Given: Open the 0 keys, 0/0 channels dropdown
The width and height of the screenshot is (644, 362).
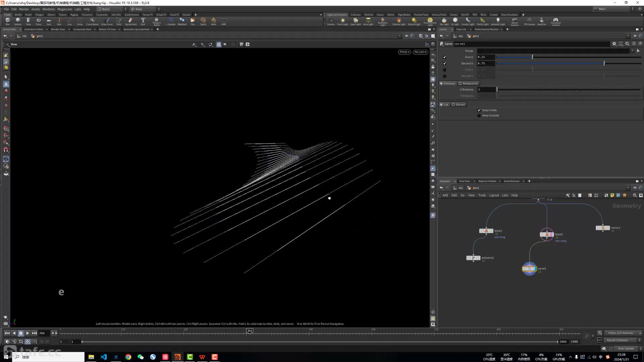Looking at the screenshot, I should pyautogui.click(x=623, y=333).
